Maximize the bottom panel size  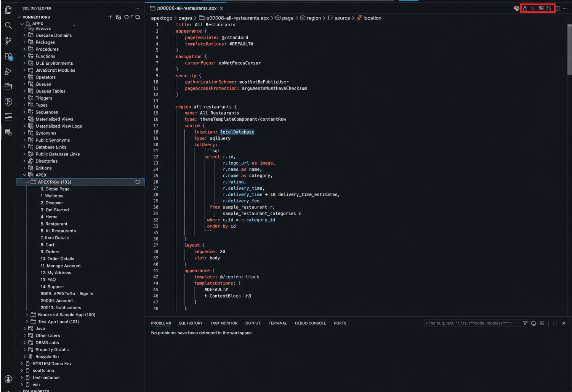[555, 323]
